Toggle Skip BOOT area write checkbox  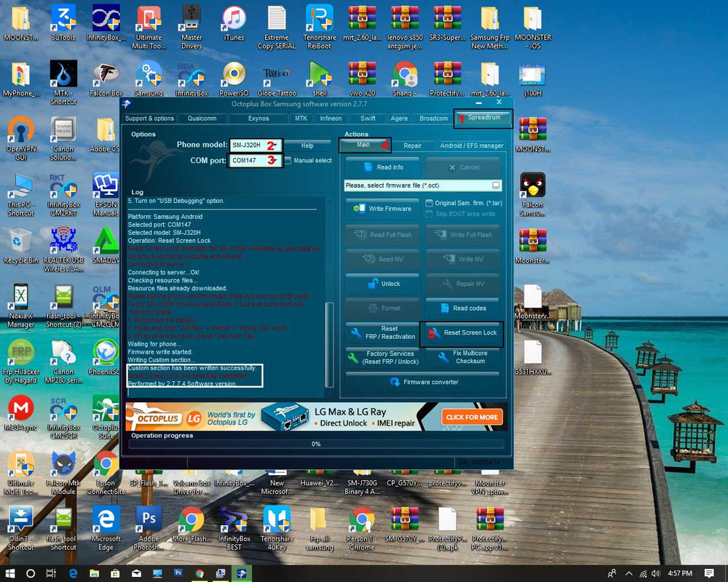430,214
